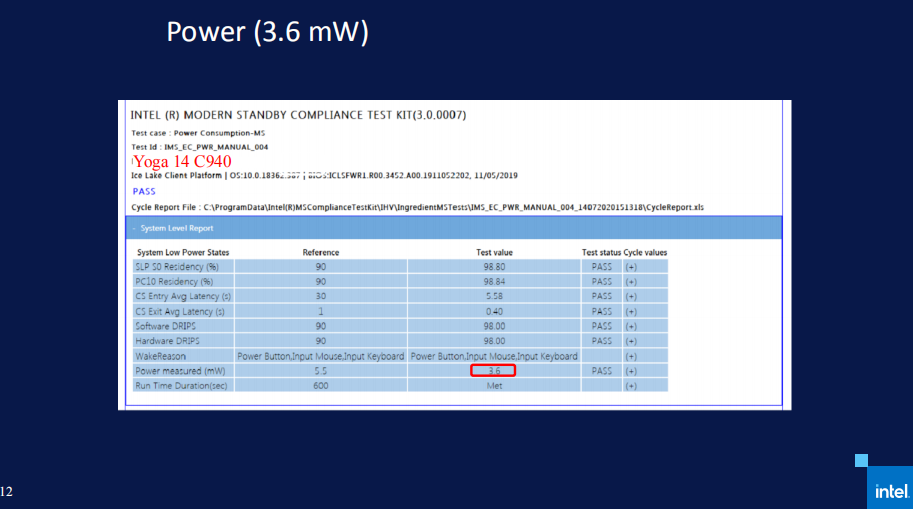This screenshot has height=509, width=913.
Task: Click the CS Entry Avg Latency (s) label
Action: pos(183,296)
